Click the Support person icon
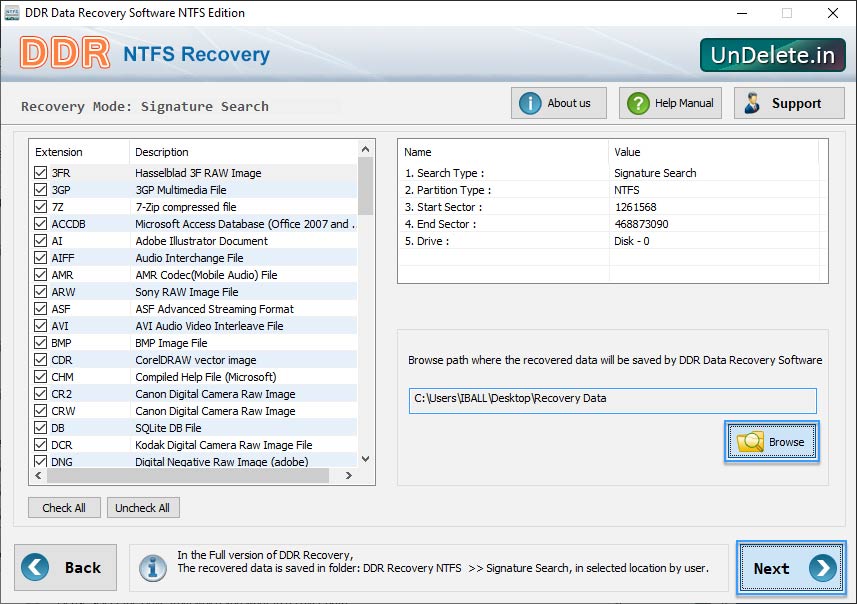 click(x=752, y=103)
